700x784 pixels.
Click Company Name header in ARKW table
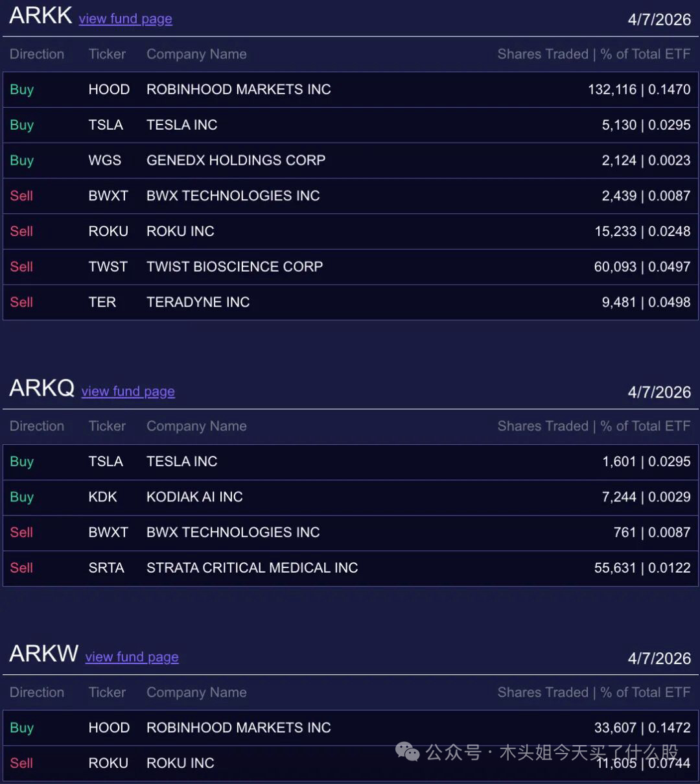[x=196, y=692]
